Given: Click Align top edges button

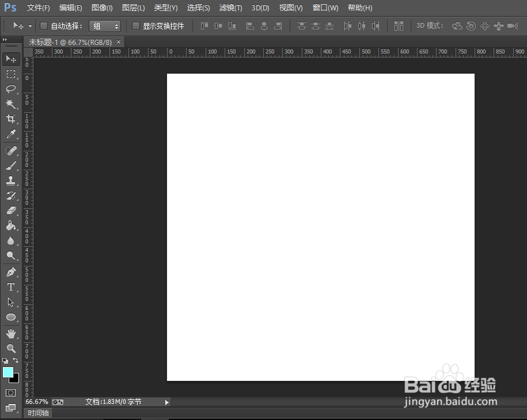Looking at the screenshot, I should pos(204,26).
